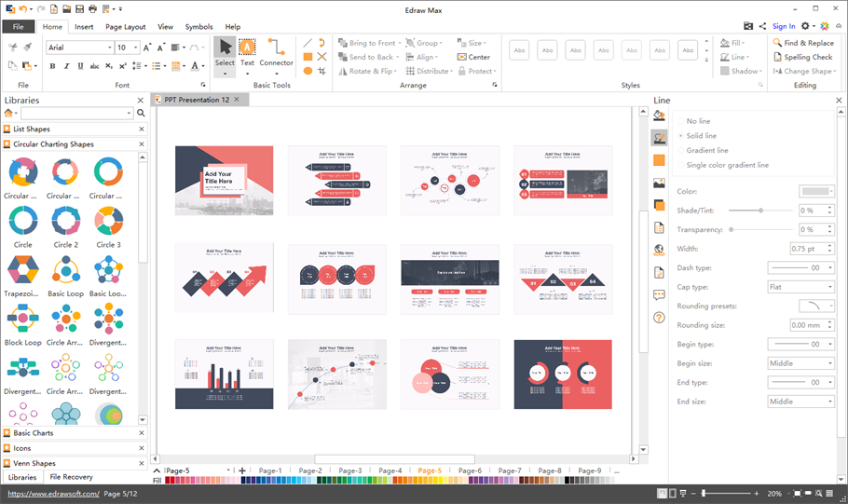Activate the Connector tool
Screen dimensions: 848x504
[276, 52]
